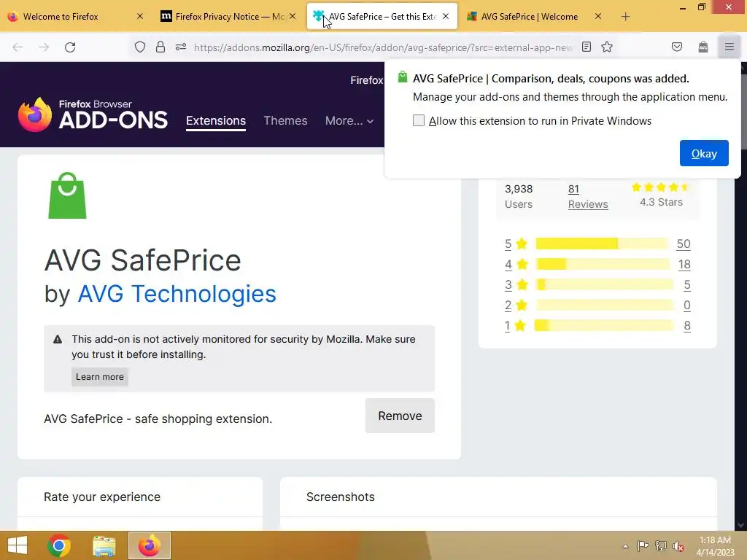Image resolution: width=747 pixels, height=560 pixels.
Task: Click the green AVG SafePrice bag icon
Action: (67, 195)
